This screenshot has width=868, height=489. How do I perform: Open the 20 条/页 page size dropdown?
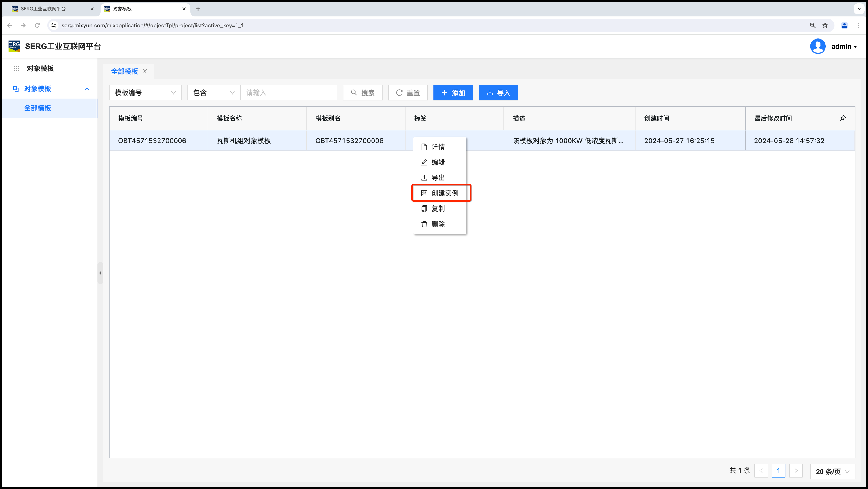click(832, 471)
